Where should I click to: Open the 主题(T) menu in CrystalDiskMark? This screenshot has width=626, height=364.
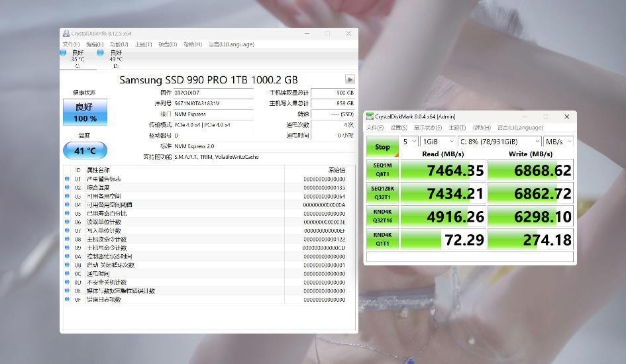pyautogui.click(x=456, y=128)
